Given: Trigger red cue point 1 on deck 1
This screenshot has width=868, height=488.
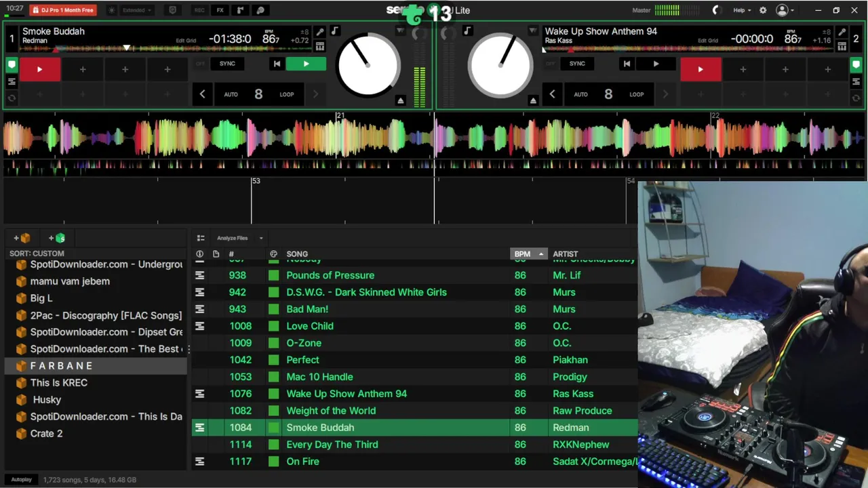Looking at the screenshot, I should point(40,69).
